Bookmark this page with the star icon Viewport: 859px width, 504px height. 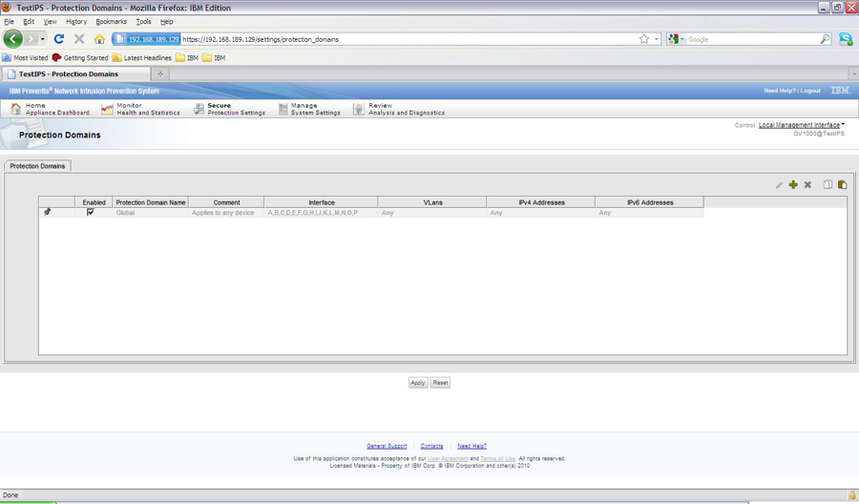[x=644, y=39]
